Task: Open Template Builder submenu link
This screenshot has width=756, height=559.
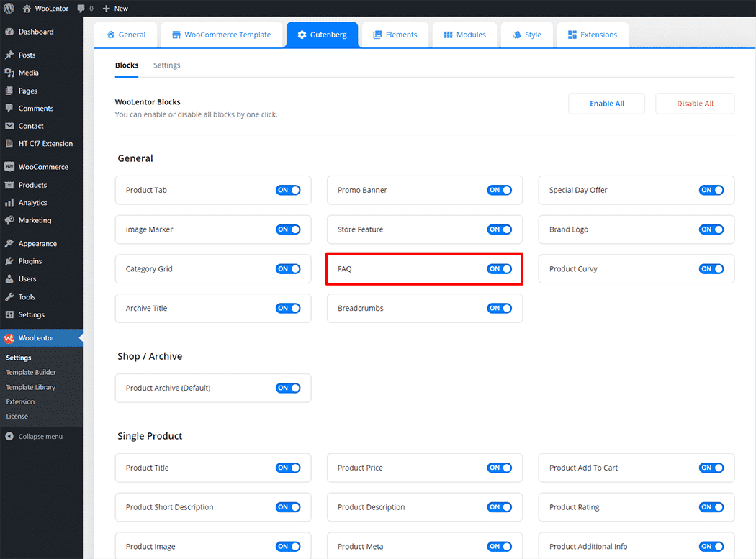Action: [x=31, y=373]
